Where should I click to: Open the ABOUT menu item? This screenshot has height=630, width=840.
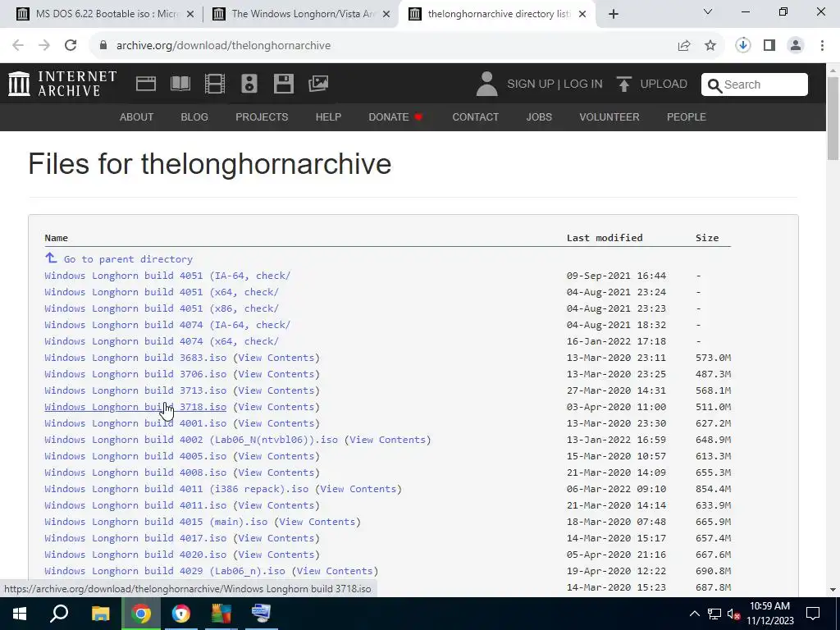pos(137,116)
